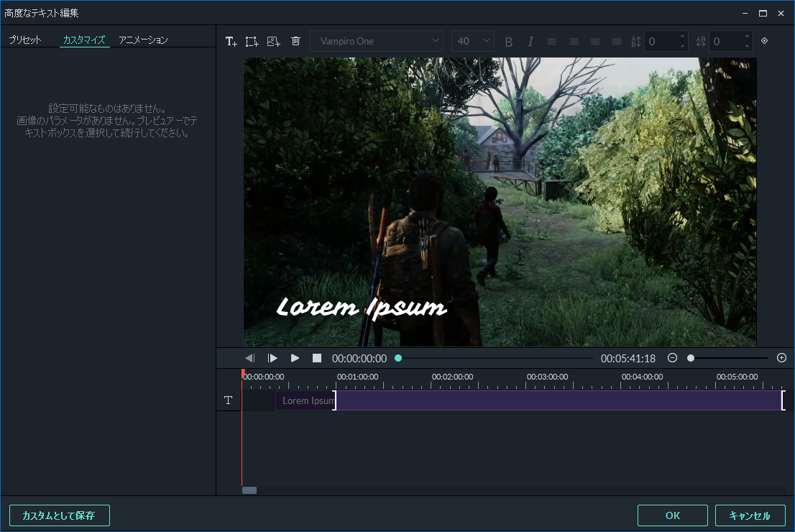Viewport: 795px width, 532px height.
Task: Open the font size 40 dropdown
Action: click(x=472, y=41)
